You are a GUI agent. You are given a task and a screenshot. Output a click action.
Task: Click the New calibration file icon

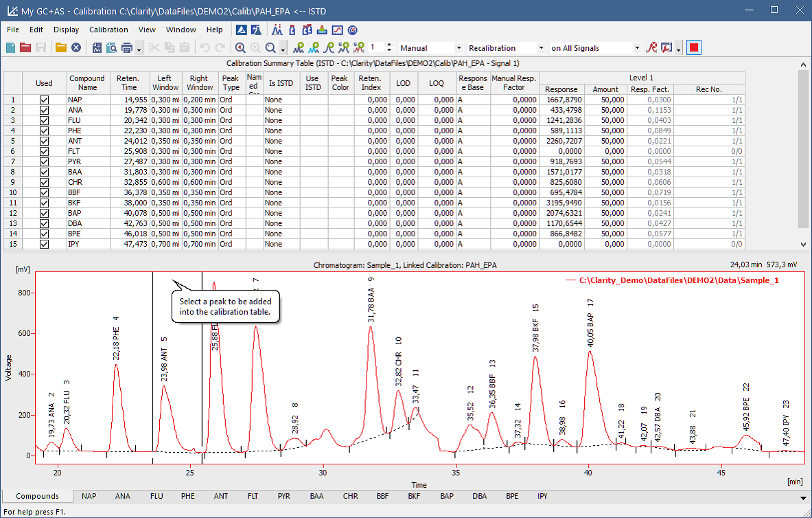(x=10, y=47)
